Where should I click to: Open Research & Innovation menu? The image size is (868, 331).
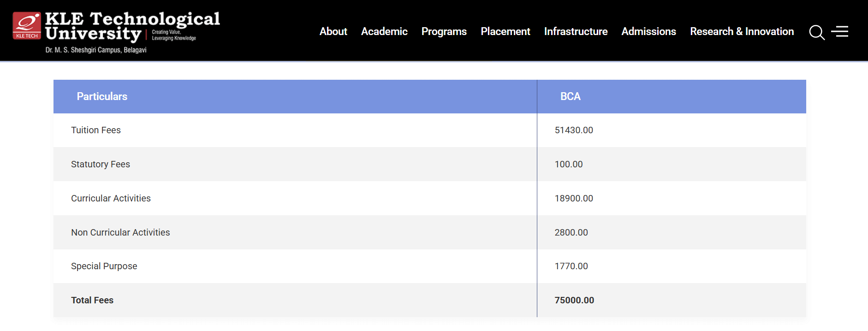[x=742, y=31]
